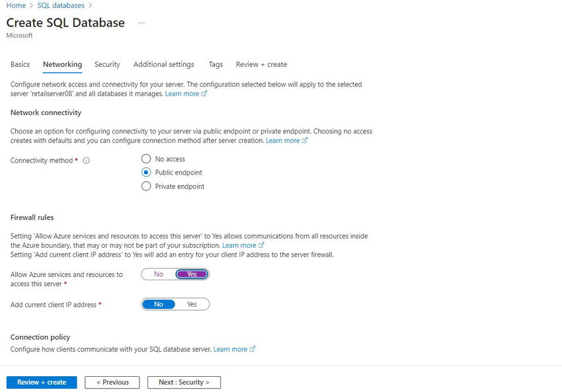Click the Next : Security button

(184, 382)
